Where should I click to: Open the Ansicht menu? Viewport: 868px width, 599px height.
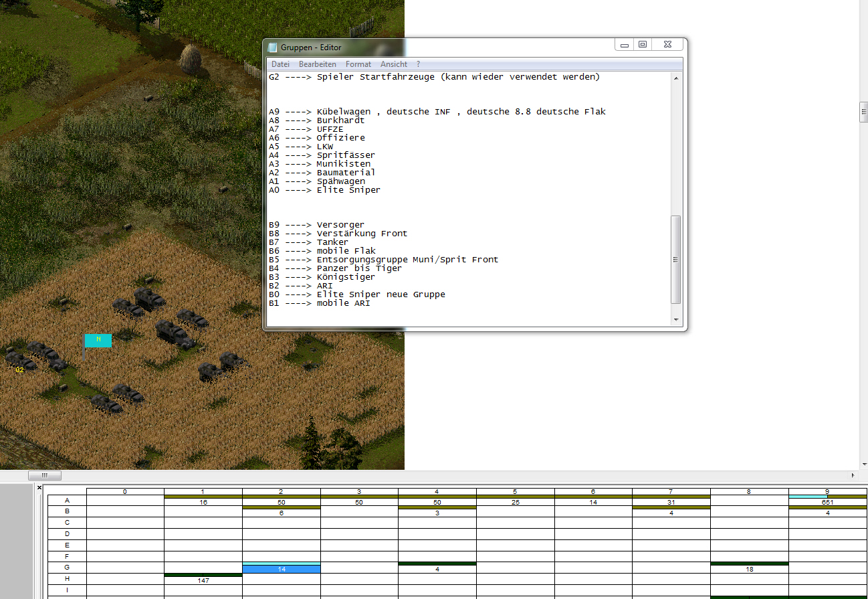tap(394, 64)
